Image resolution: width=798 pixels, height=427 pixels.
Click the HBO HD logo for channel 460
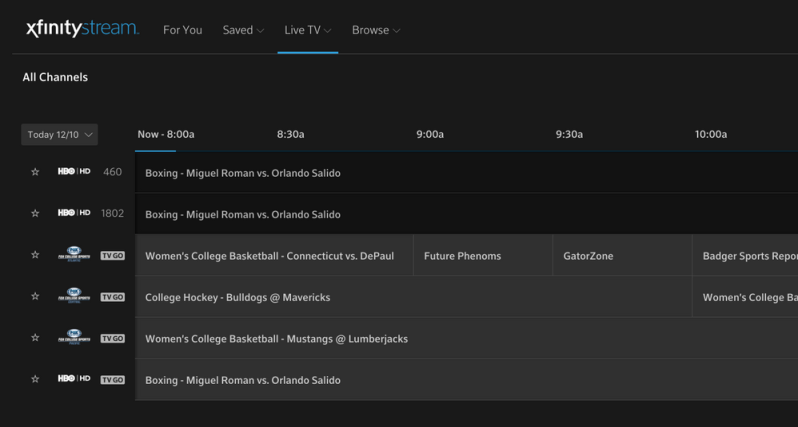coord(74,172)
